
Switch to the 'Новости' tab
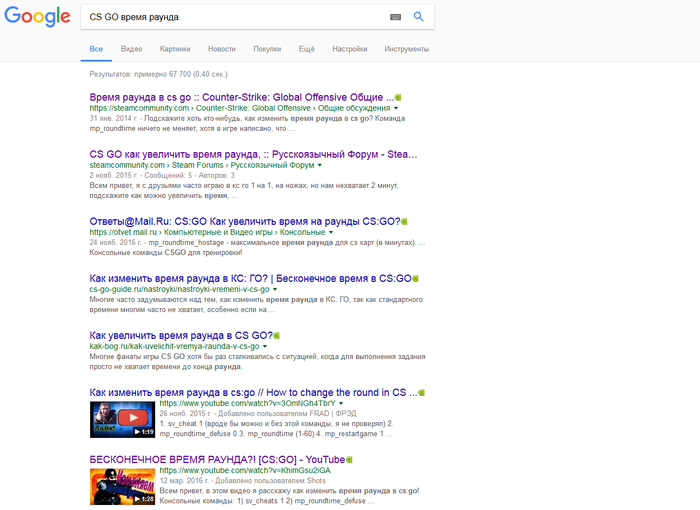[x=222, y=49]
